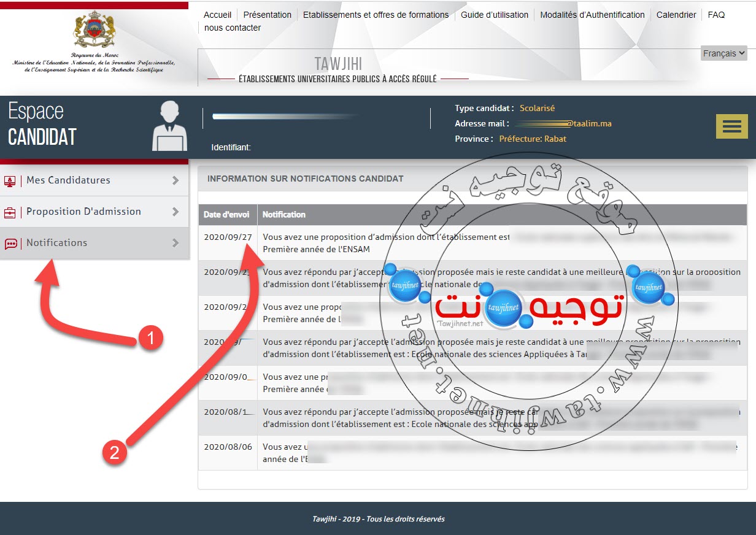Viewport: 756px width, 535px height.
Task: Click the Notifications speech bubble icon
Action: 10,244
